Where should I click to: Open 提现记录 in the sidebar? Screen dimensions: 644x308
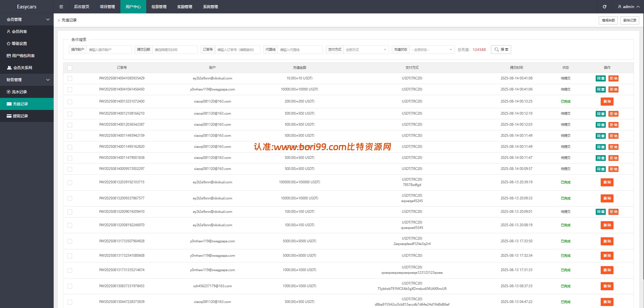click(x=27, y=116)
